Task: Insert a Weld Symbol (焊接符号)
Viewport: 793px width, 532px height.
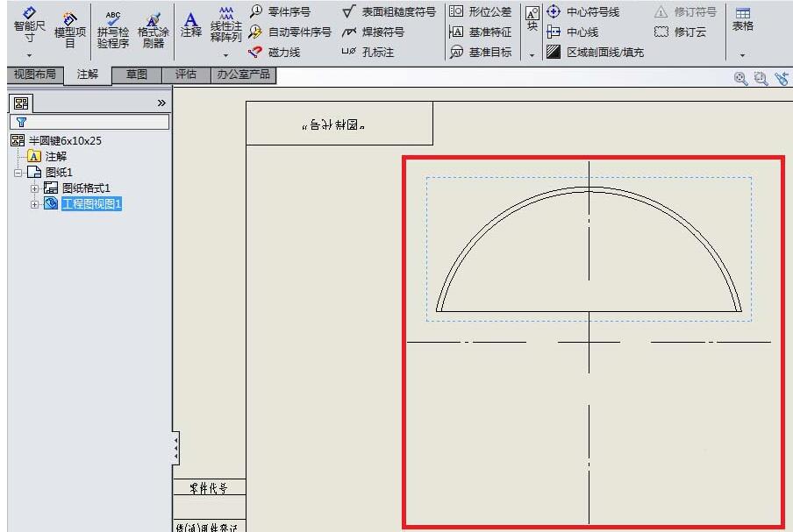Action: (x=375, y=31)
